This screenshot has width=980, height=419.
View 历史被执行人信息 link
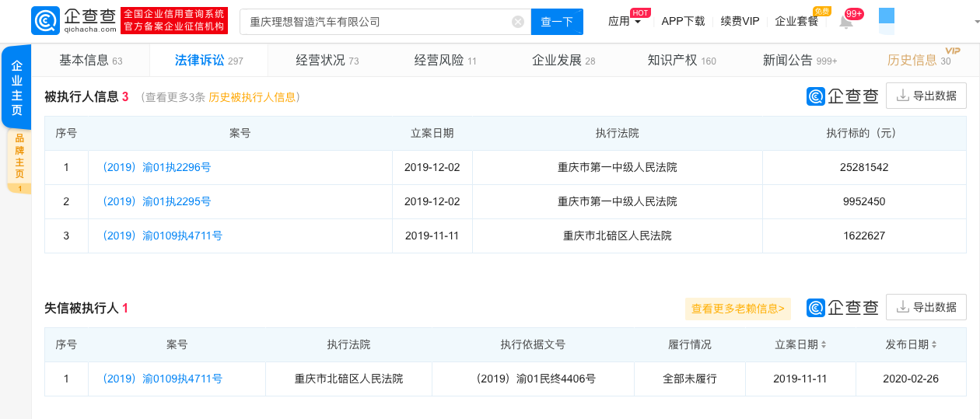pyautogui.click(x=252, y=97)
